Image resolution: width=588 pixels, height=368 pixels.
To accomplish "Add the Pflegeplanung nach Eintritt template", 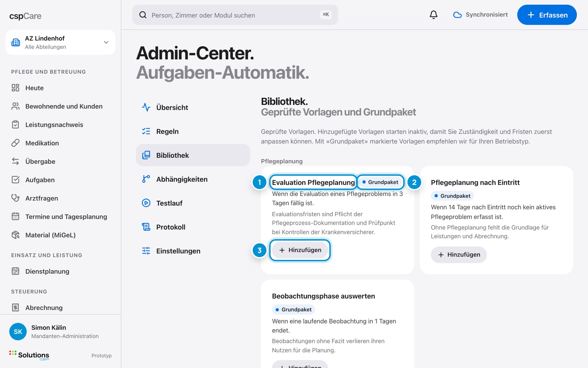I will [x=459, y=255].
